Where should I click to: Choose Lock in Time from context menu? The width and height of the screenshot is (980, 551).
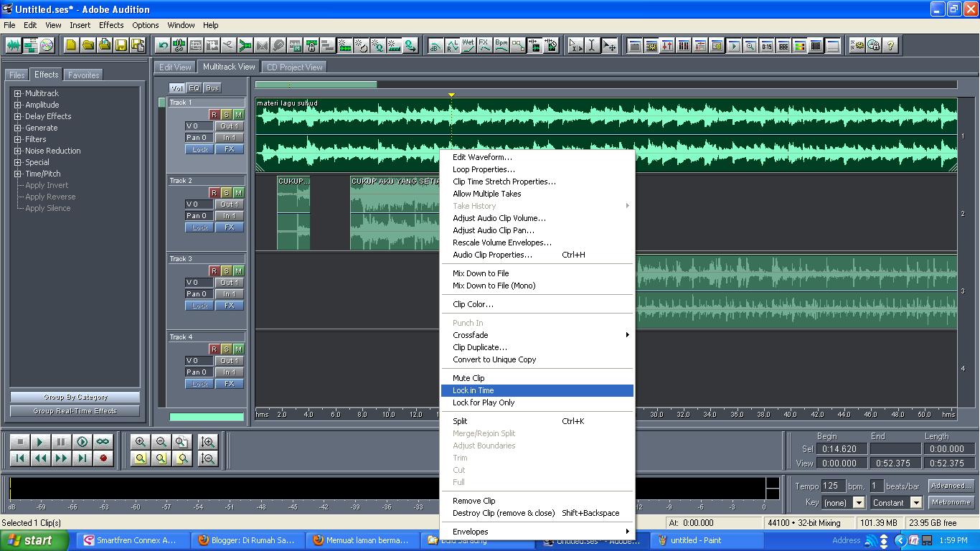coord(537,390)
